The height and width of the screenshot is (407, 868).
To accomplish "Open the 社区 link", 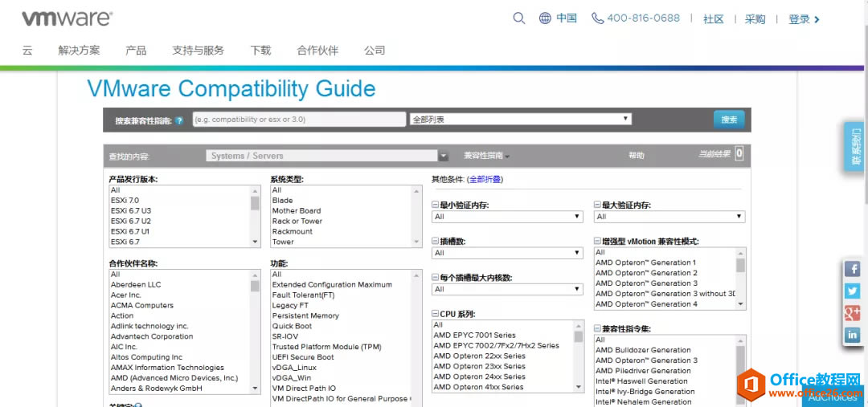I will (714, 18).
